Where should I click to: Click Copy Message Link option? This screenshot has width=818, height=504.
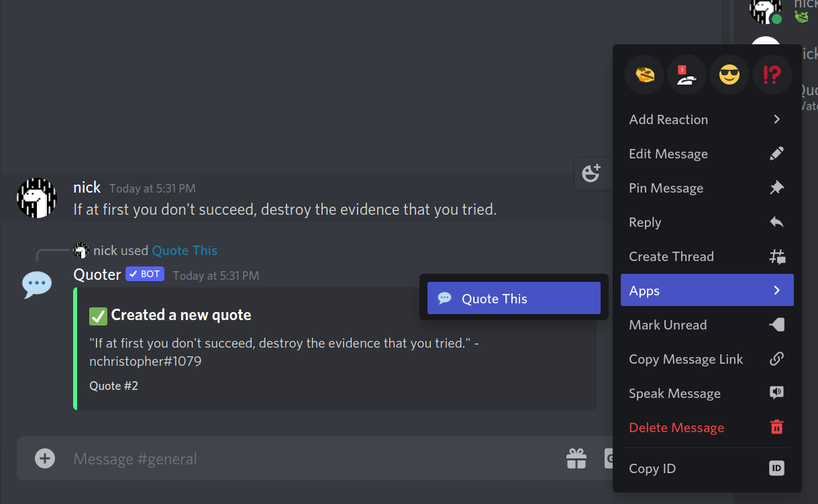[707, 359]
